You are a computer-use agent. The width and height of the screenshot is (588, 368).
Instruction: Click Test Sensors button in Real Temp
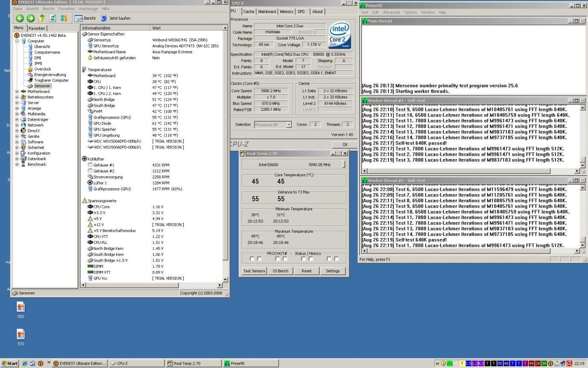(x=254, y=270)
